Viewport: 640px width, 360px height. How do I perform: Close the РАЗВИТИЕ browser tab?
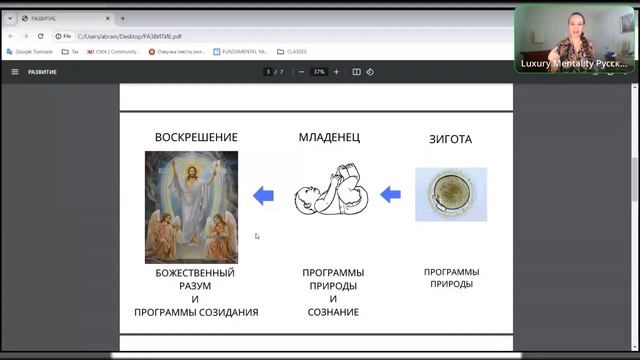108,18
